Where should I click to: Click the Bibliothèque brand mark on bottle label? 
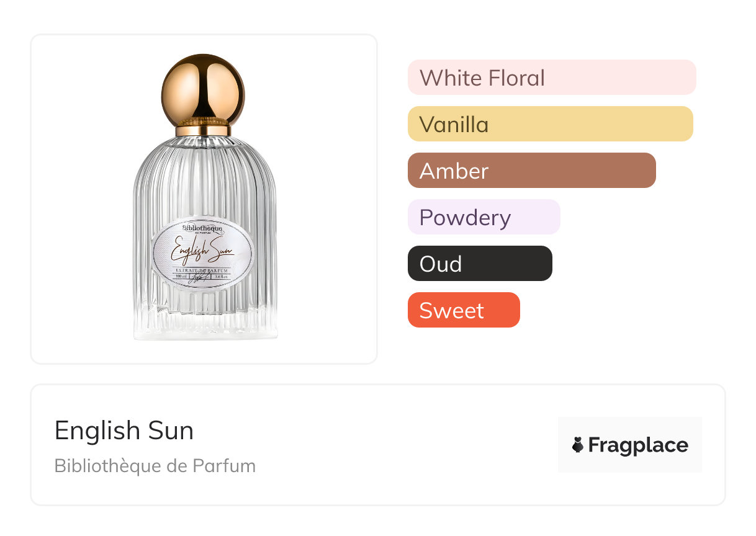[x=202, y=229]
